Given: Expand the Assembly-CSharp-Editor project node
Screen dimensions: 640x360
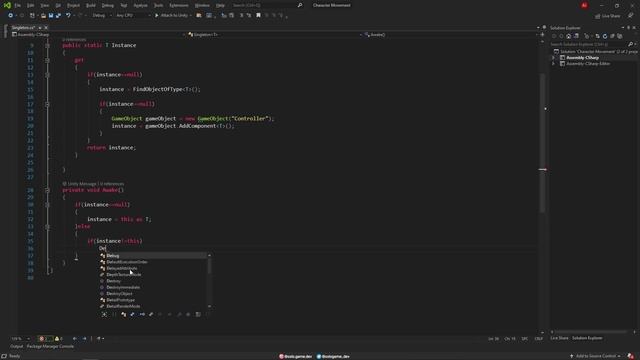Looking at the screenshot, I should tap(554, 64).
